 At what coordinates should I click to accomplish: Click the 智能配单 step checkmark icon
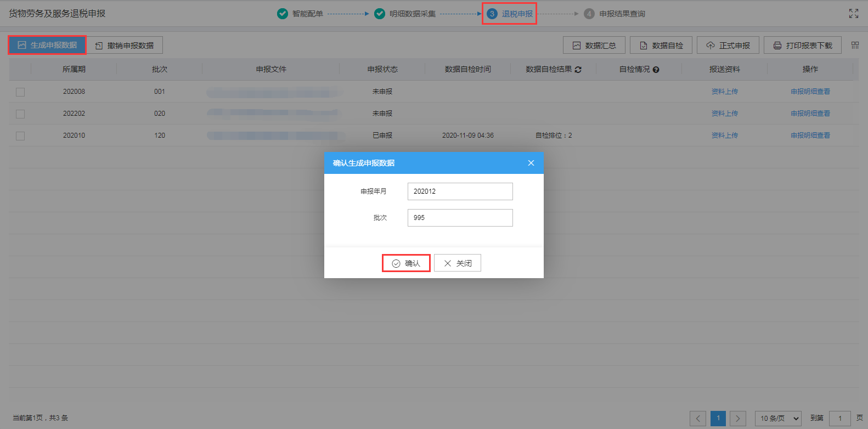click(x=283, y=14)
